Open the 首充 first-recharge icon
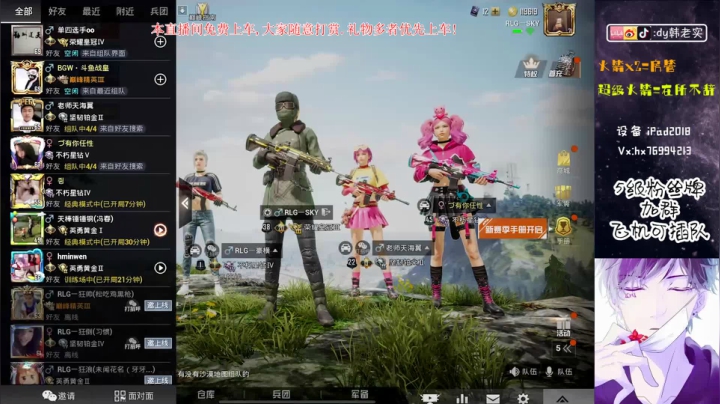Image resolution: width=720 pixels, height=404 pixels. pyautogui.click(x=564, y=67)
